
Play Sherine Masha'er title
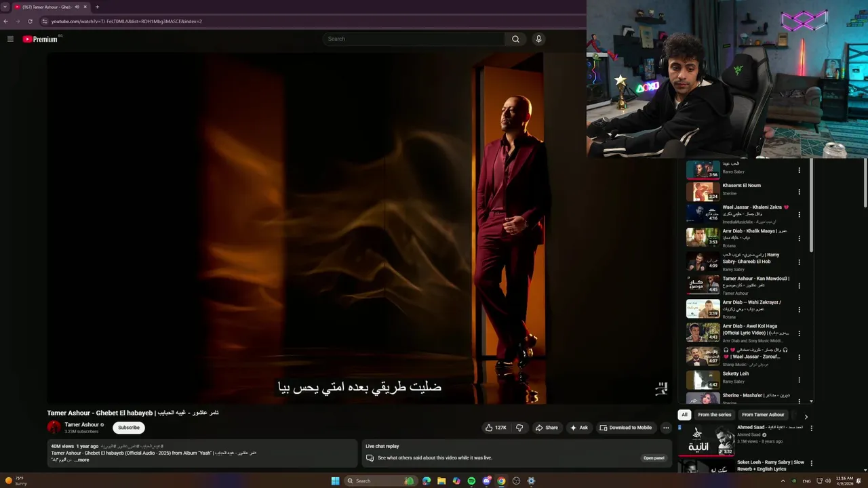[x=756, y=395]
